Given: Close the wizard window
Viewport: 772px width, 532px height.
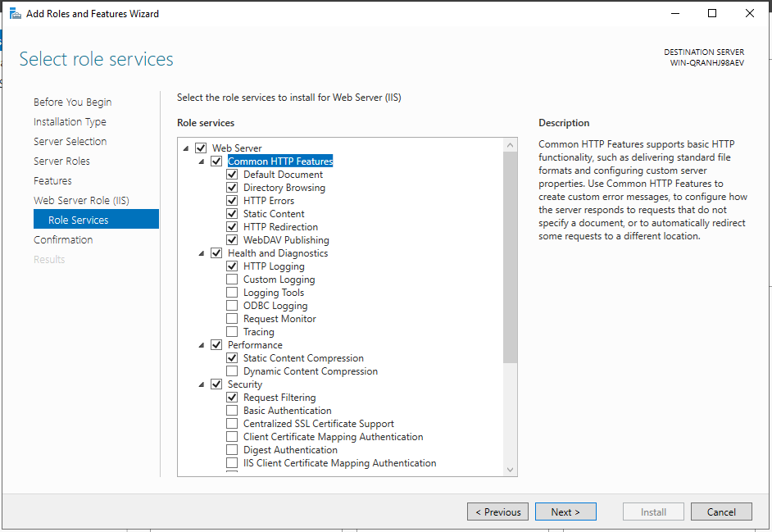Looking at the screenshot, I should 749,13.
